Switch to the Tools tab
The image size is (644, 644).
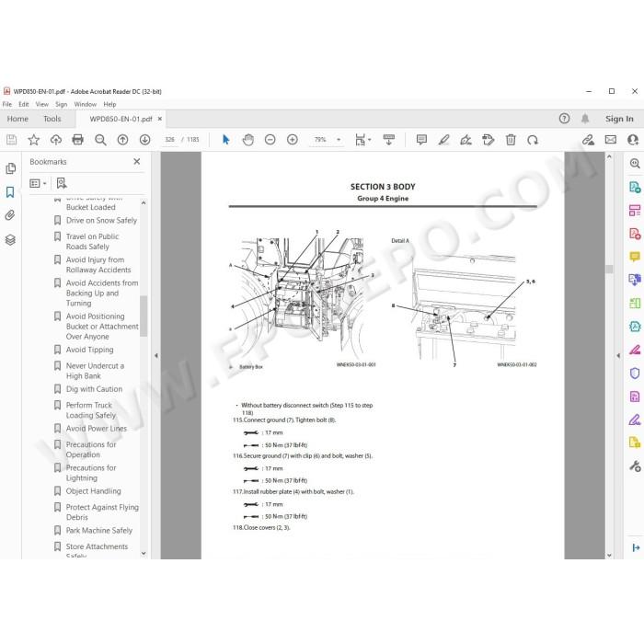pyautogui.click(x=52, y=119)
